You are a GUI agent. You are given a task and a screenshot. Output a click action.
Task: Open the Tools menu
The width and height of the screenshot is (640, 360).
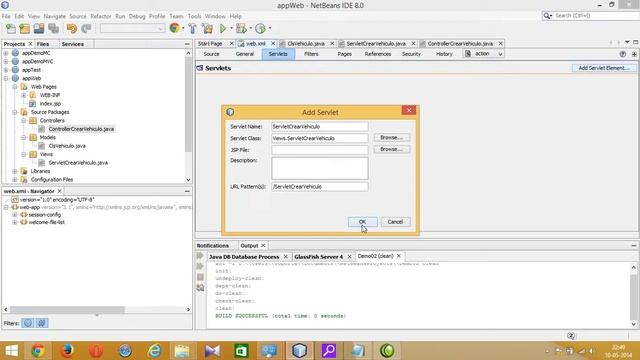[194, 16]
